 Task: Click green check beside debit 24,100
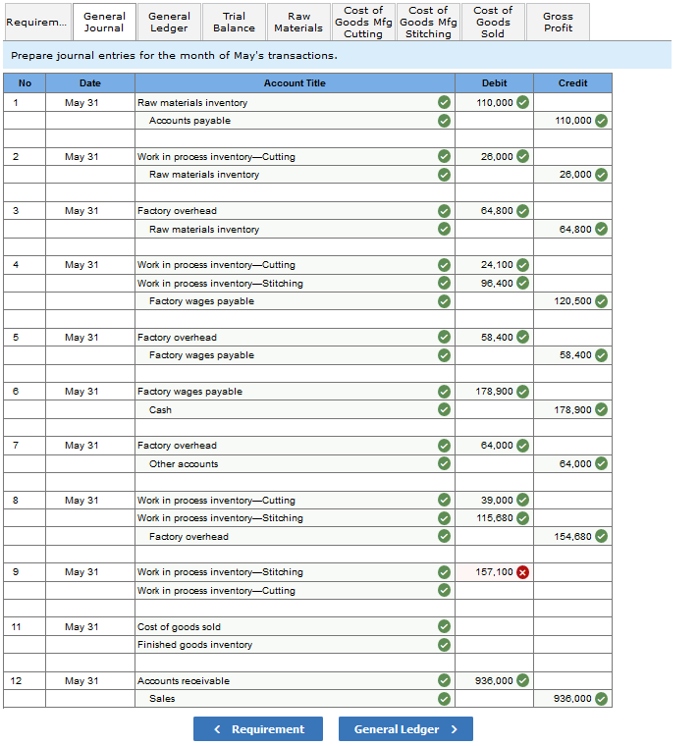522,265
